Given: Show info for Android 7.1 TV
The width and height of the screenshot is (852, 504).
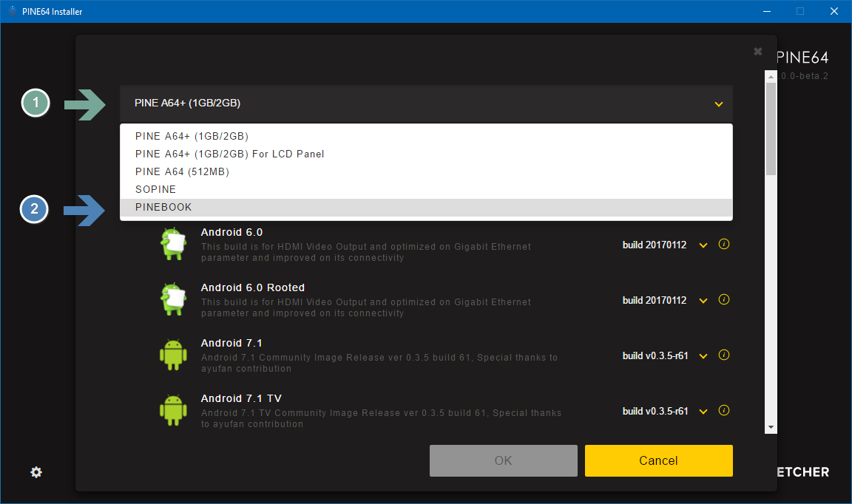Looking at the screenshot, I should [x=724, y=411].
